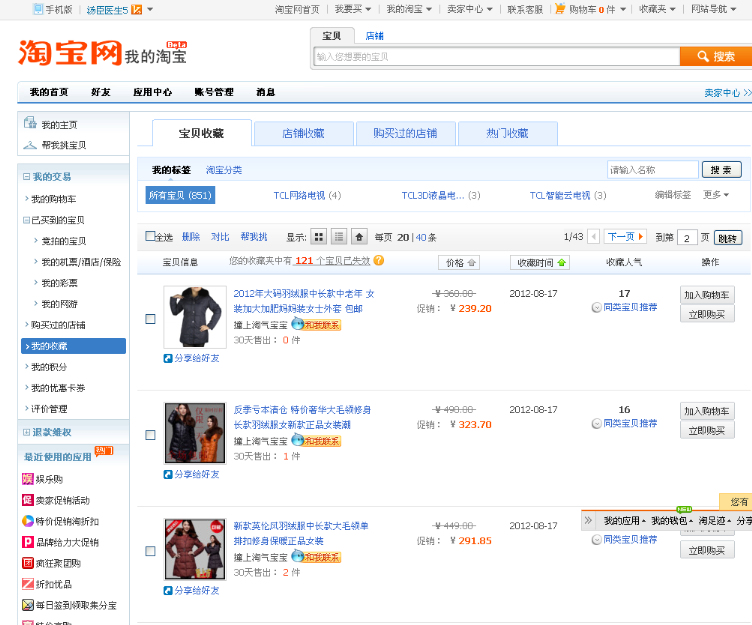752x625 pixels.
Task: Open 品牌给力大促销 app icon
Action: tap(28, 542)
